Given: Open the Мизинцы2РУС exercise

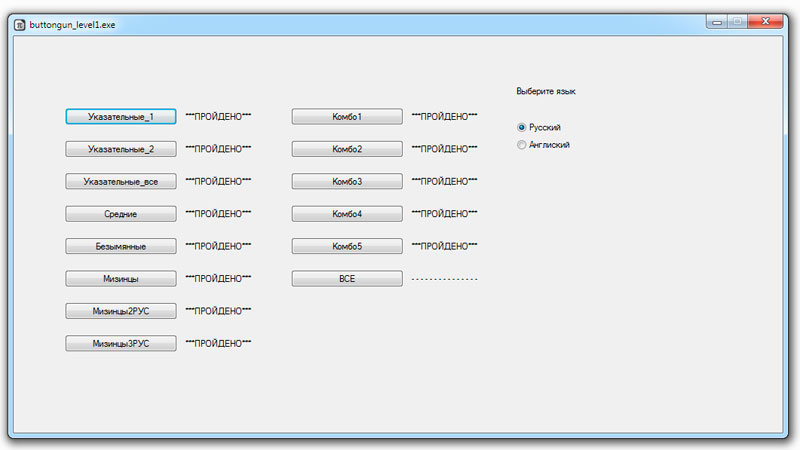Looking at the screenshot, I should coord(121,311).
